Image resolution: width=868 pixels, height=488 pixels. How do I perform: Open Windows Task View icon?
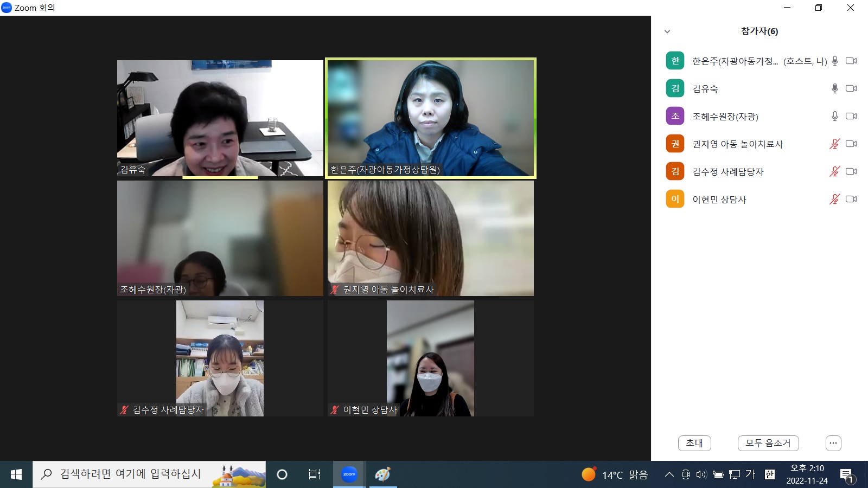(315, 474)
